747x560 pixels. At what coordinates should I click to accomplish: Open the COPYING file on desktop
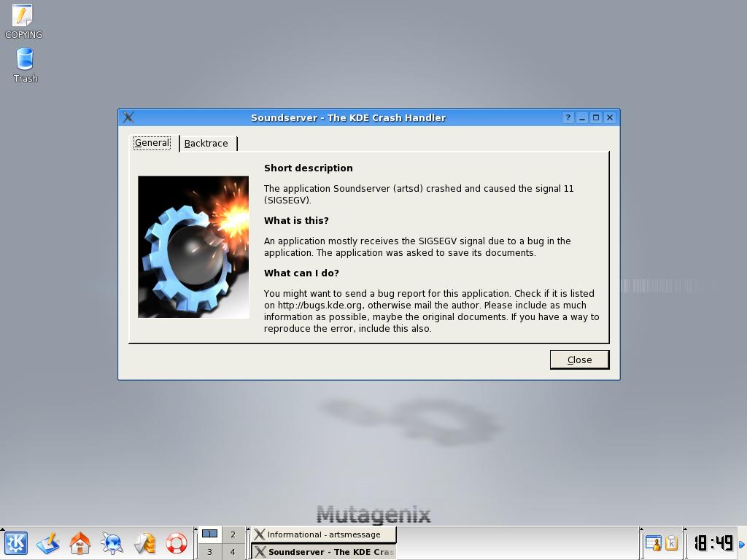23,22
